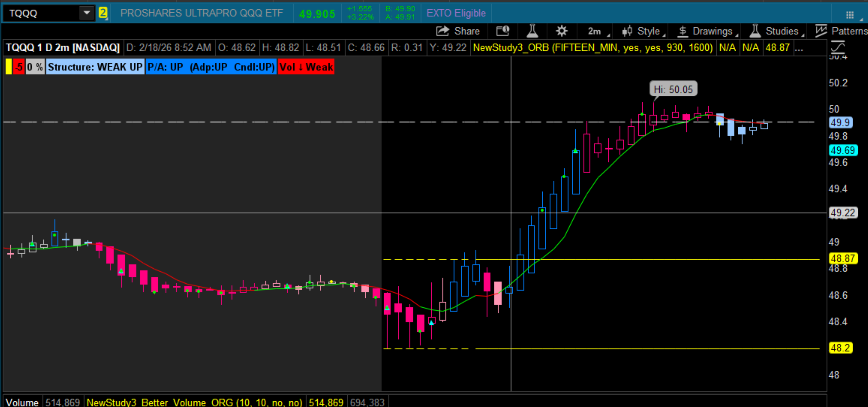Viewport: 868px width, 407px height.
Task: Click the NewStudy3_ORB study label
Action: point(592,47)
